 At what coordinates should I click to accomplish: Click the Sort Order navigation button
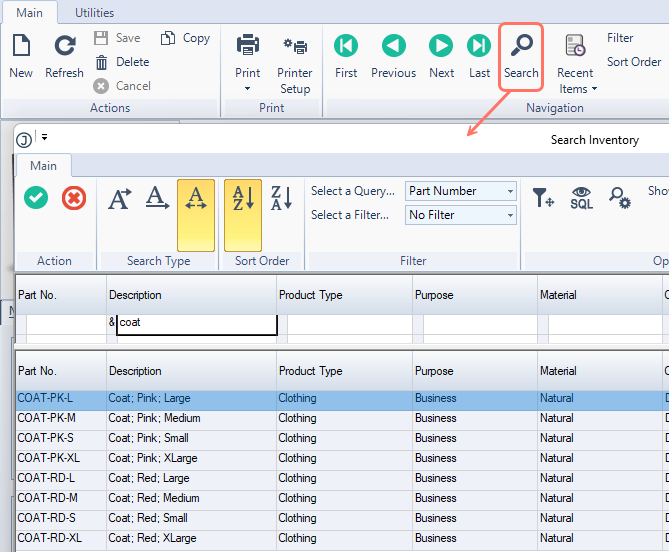(634, 62)
